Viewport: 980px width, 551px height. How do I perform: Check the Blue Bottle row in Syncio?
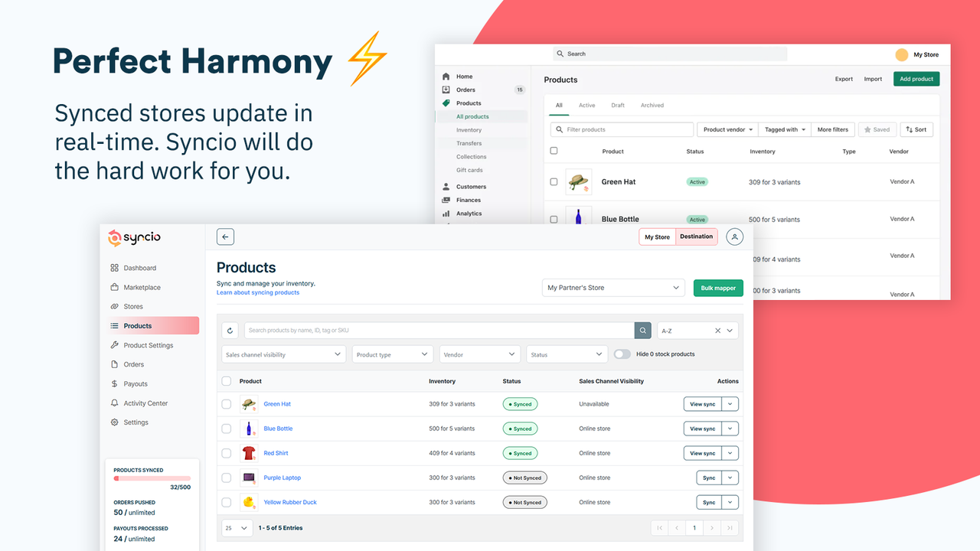pos(227,429)
